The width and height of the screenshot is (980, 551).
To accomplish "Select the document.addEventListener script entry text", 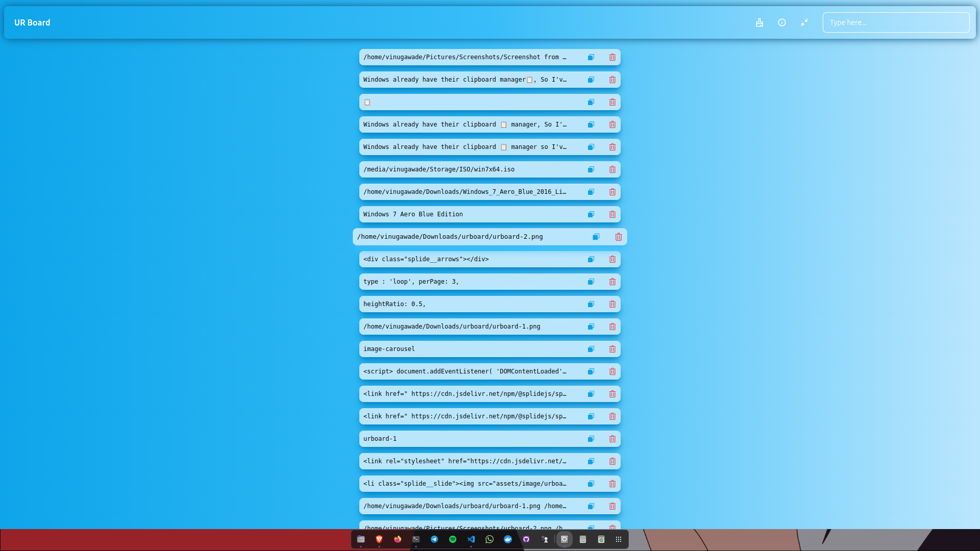I will pyautogui.click(x=464, y=371).
